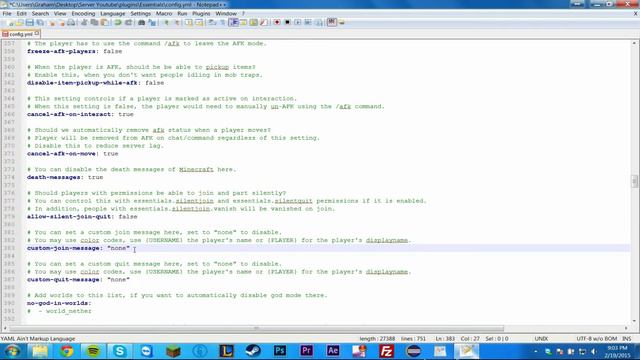Click UTF-8 w/o BOM encoding status field
The height and width of the screenshot is (360, 640).
pyautogui.click(x=597, y=338)
